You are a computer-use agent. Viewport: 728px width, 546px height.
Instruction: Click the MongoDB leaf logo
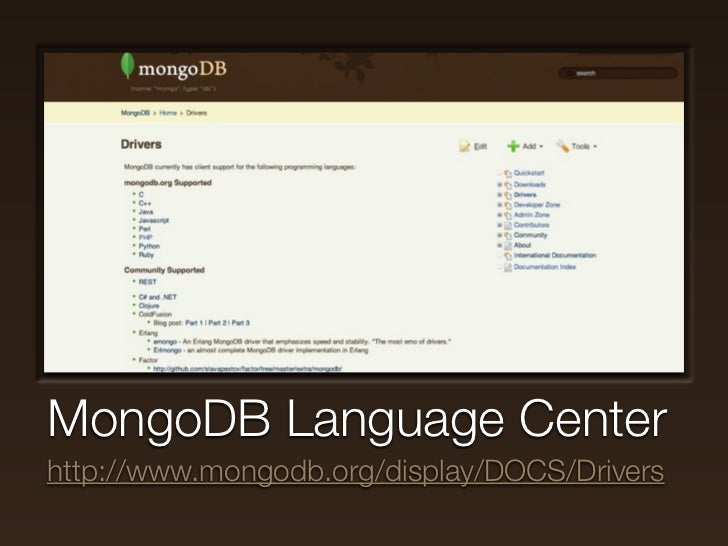click(x=127, y=65)
